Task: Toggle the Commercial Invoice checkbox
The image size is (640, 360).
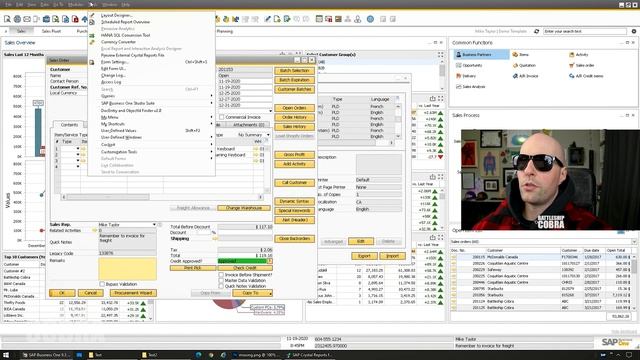Action: point(222,117)
